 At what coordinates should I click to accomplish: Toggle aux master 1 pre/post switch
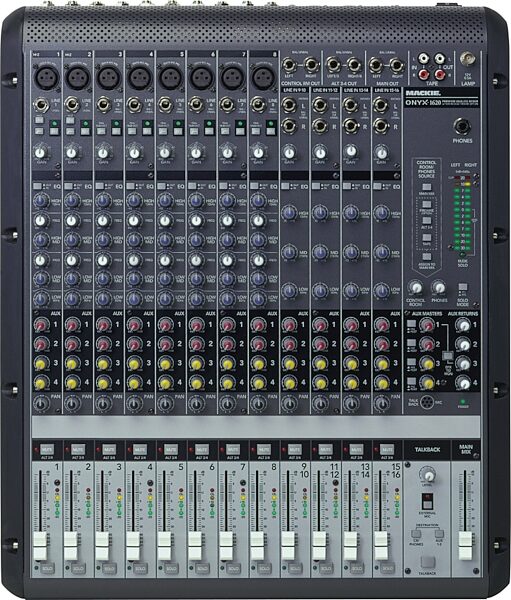[x=412, y=324]
